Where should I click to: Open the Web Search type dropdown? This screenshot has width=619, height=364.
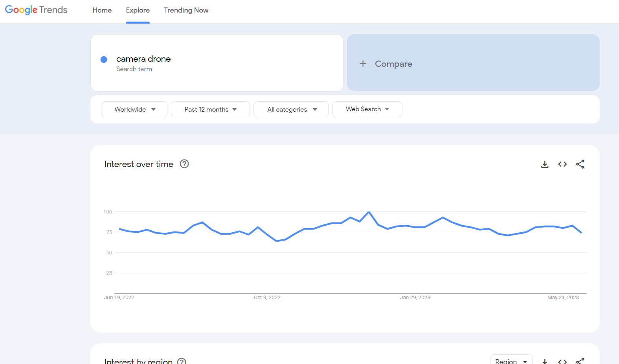367,109
